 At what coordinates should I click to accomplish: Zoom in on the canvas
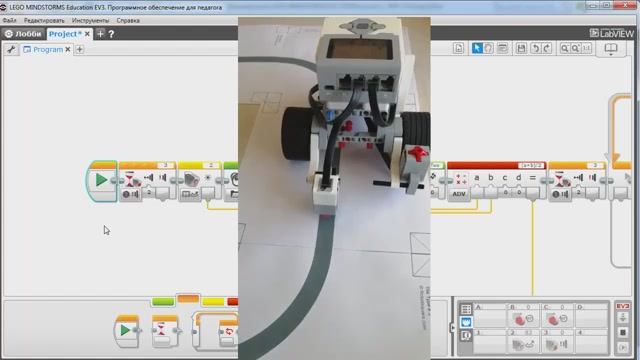click(576, 48)
